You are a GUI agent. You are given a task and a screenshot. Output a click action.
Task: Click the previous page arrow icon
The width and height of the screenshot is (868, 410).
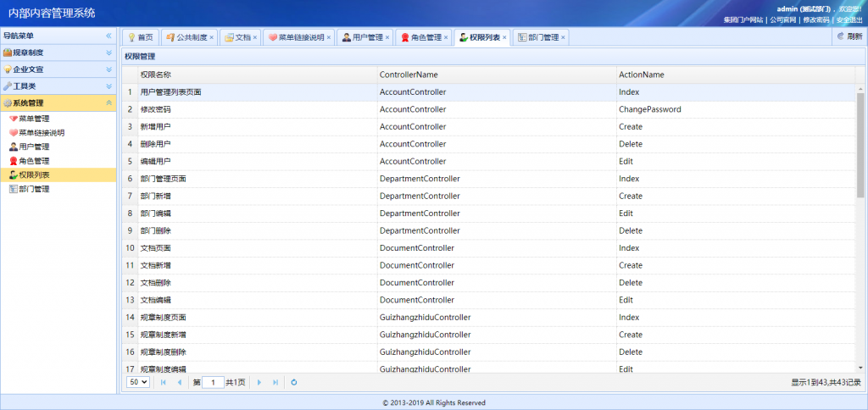(x=179, y=382)
